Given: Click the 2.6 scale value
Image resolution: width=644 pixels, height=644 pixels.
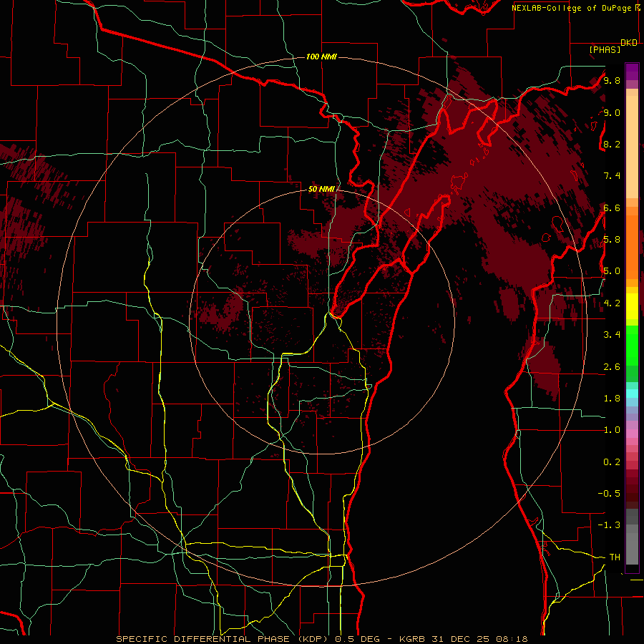Looking at the screenshot, I should point(612,367).
